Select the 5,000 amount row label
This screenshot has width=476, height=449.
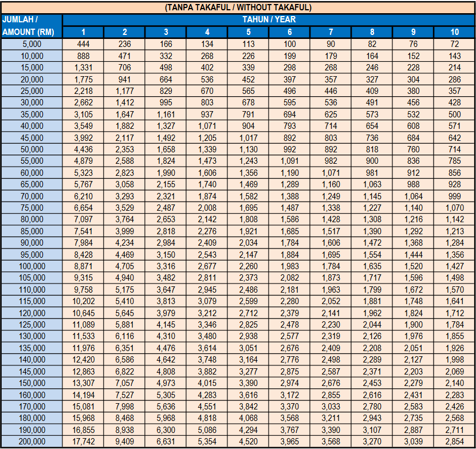[x=32, y=44]
